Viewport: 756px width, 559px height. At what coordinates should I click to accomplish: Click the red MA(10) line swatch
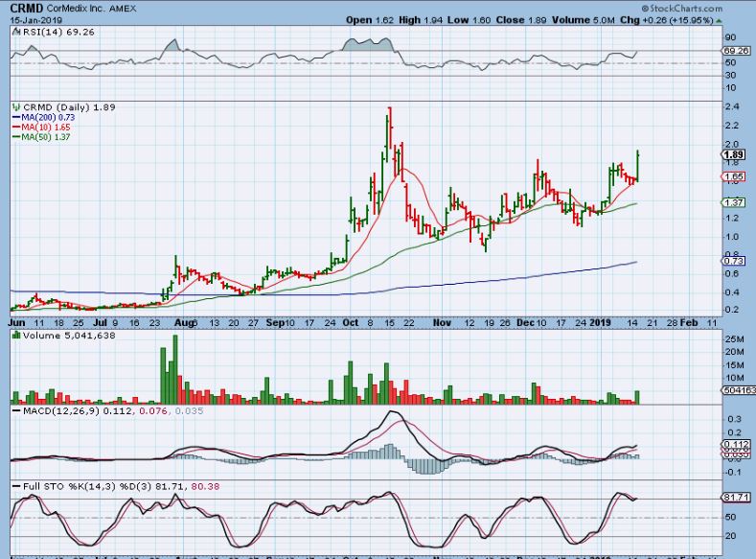(x=16, y=128)
